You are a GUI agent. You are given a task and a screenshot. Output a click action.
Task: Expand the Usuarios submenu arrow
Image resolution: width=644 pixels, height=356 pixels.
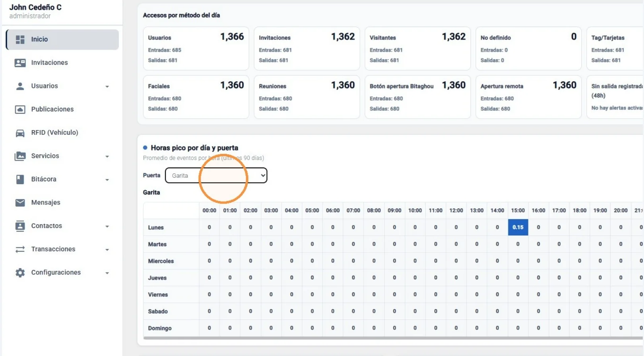click(107, 86)
